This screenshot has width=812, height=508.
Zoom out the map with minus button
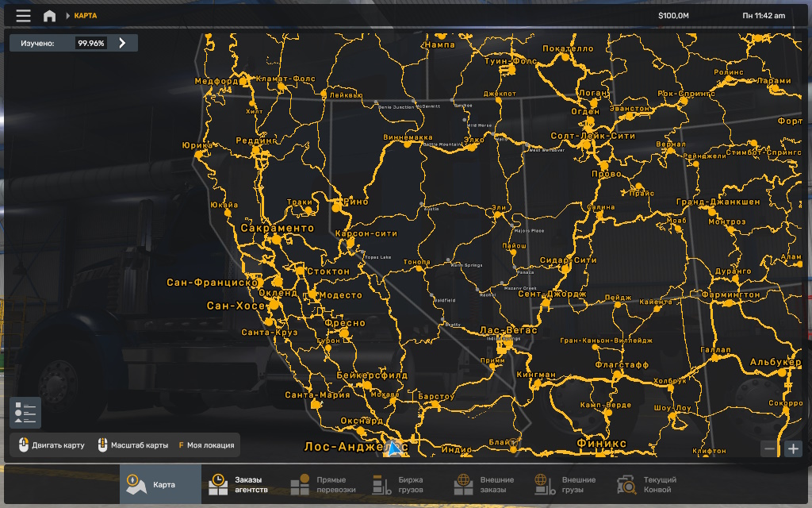(769, 448)
